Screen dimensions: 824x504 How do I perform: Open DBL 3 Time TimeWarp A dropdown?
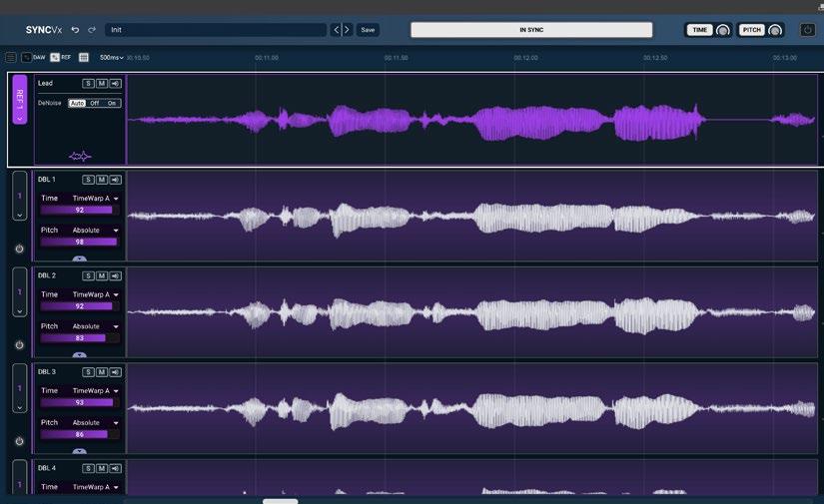[x=95, y=390]
